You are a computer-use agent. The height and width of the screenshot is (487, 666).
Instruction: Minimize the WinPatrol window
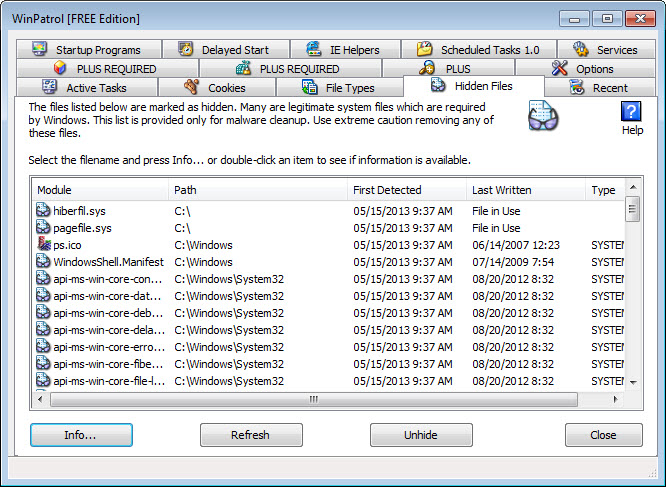point(574,19)
